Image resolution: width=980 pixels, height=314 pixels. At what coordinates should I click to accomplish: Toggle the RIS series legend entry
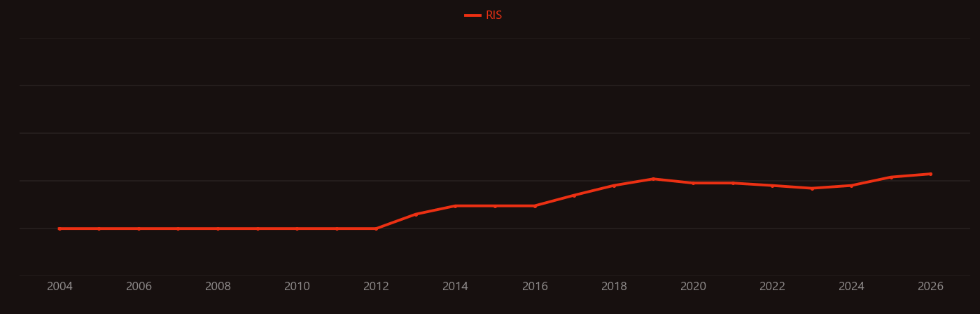(x=483, y=15)
